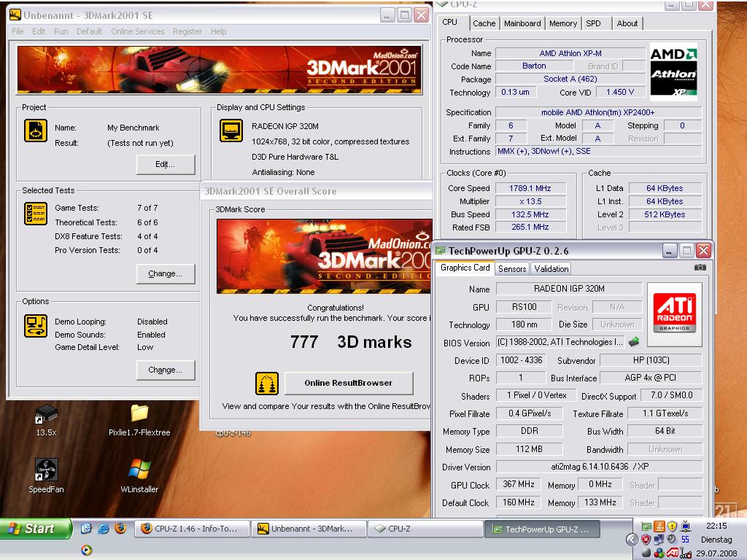The width and height of the screenshot is (747, 560).
Task: Launch Internet Explorer from quick launch
Action: coord(104,529)
